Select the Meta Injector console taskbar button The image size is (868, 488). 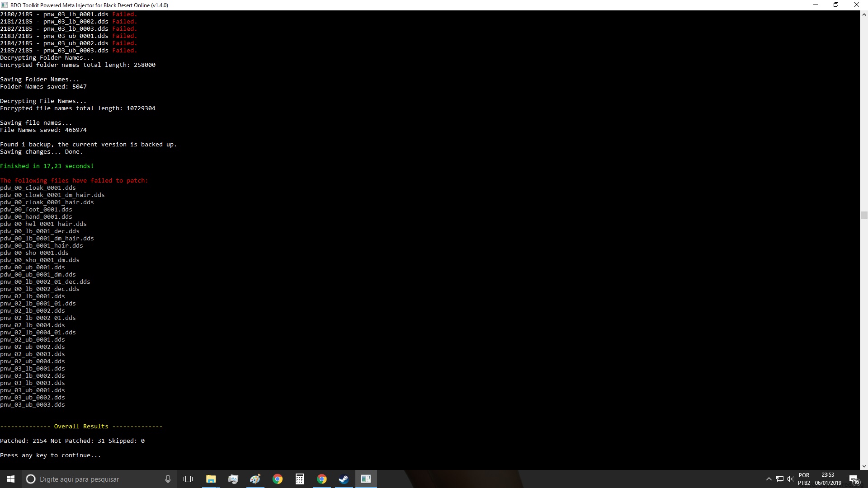click(x=366, y=479)
